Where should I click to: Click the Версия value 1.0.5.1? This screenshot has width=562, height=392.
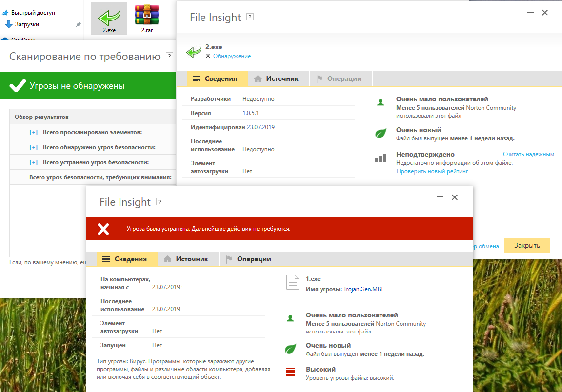(251, 113)
